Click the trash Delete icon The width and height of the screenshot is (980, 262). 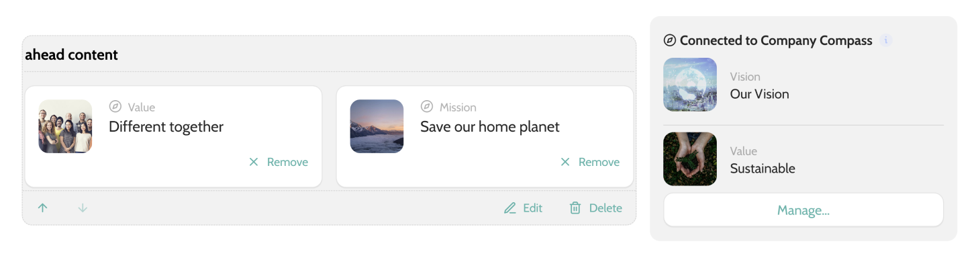[575, 208]
